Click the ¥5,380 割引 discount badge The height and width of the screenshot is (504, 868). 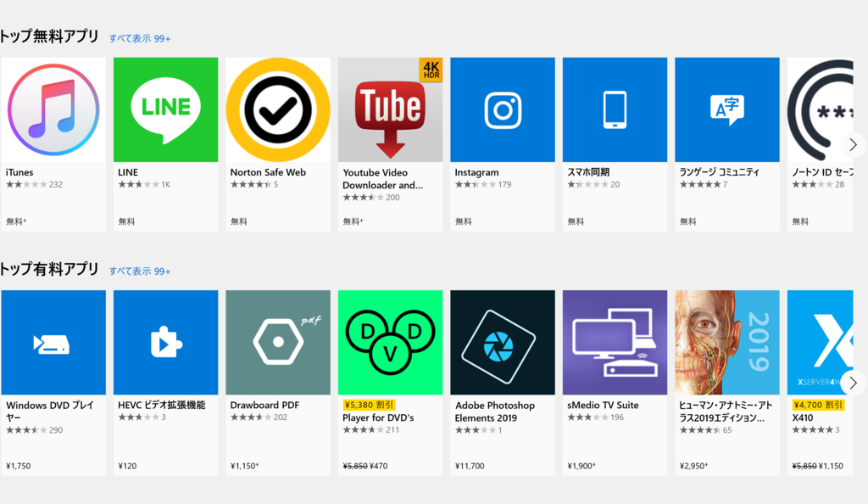coord(369,405)
